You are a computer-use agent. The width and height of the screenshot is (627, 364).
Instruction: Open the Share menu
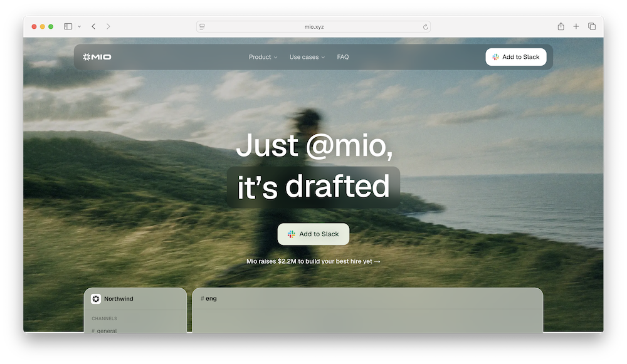pyautogui.click(x=561, y=26)
